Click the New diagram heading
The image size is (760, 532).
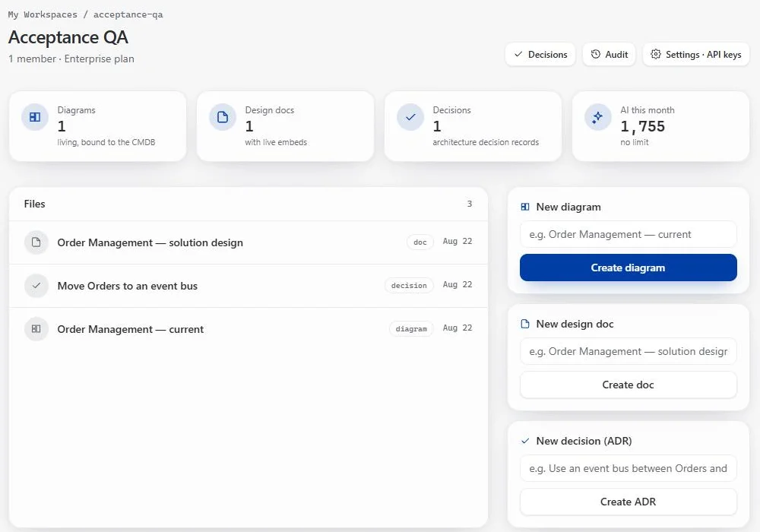[x=568, y=207]
